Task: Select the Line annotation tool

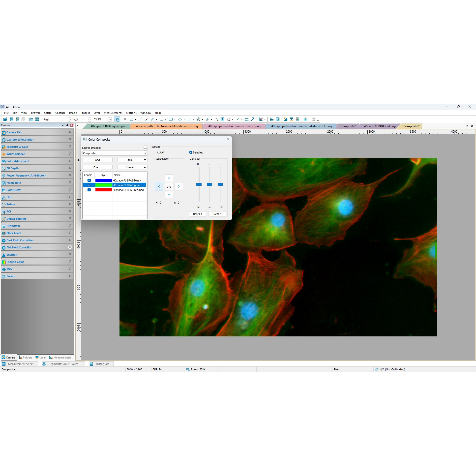Action: pyautogui.click(x=141, y=119)
